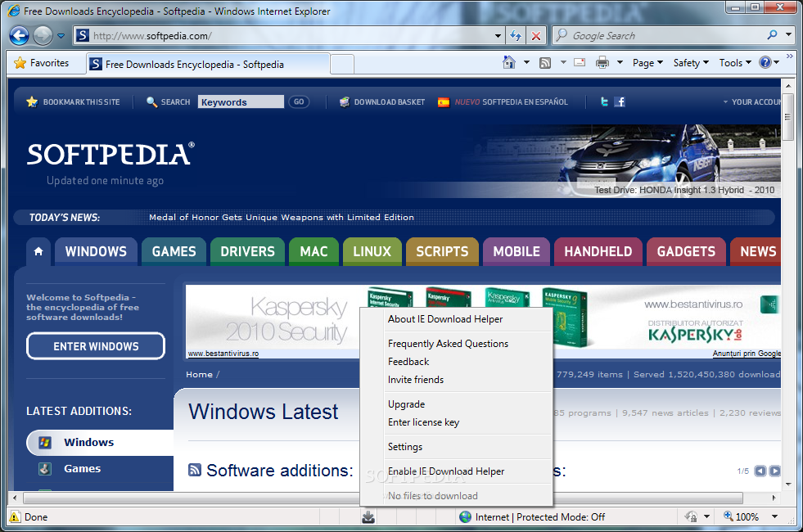The image size is (803, 532).
Task: Click the Facebook icon on Softpedia header
Action: point(620,101)
